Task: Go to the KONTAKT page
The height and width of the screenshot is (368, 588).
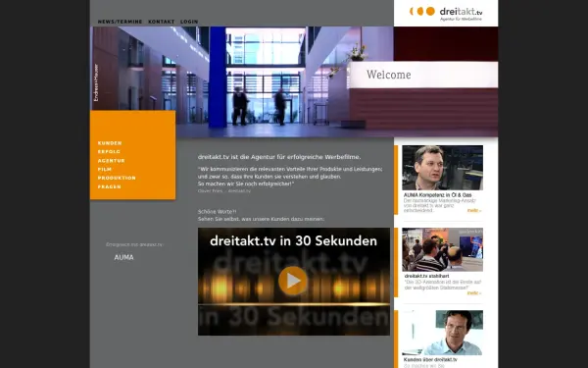Action: point(162,22)
